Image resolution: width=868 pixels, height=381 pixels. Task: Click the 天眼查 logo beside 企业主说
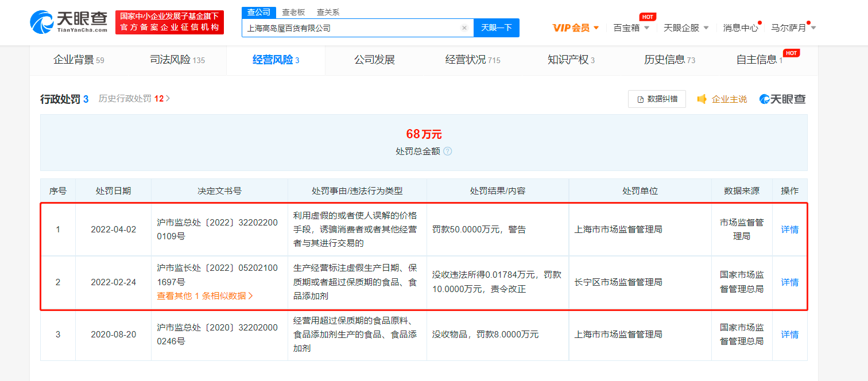[782, 99]
